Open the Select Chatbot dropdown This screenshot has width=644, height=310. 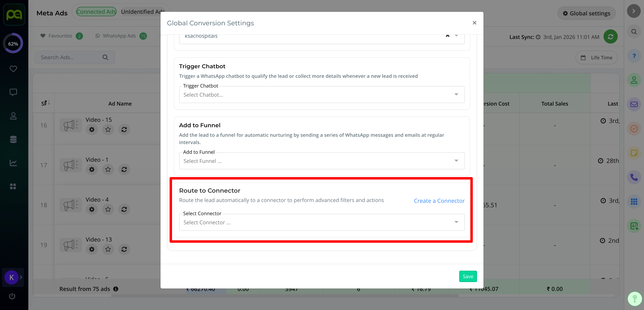click(322, 95)
